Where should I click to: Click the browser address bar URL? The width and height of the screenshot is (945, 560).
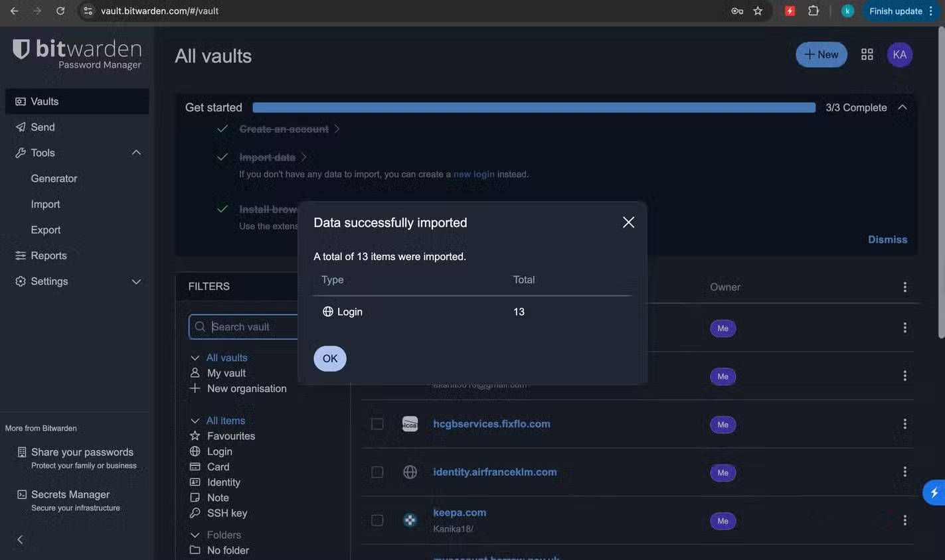coord(159,11)
